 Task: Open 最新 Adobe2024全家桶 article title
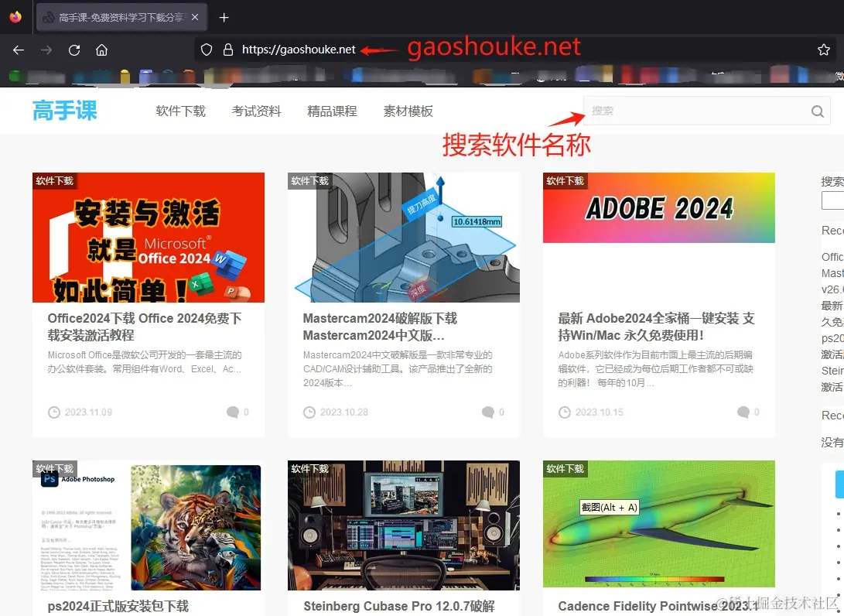pos(656,327)
